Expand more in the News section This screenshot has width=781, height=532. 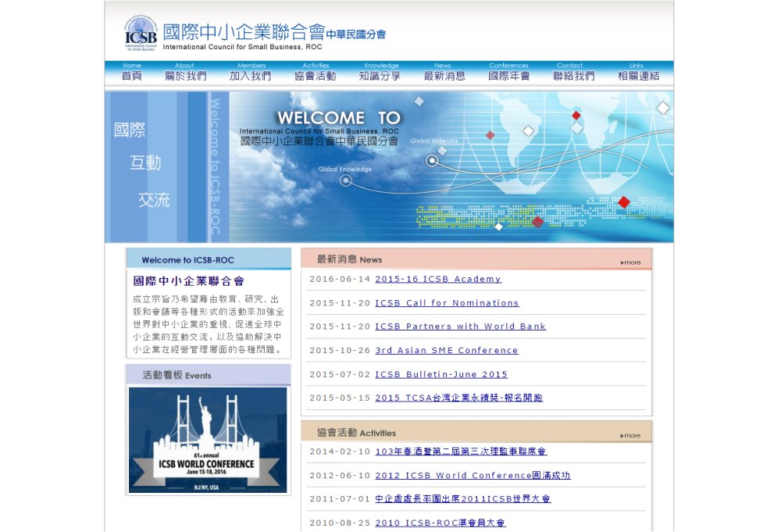point(630,262)
